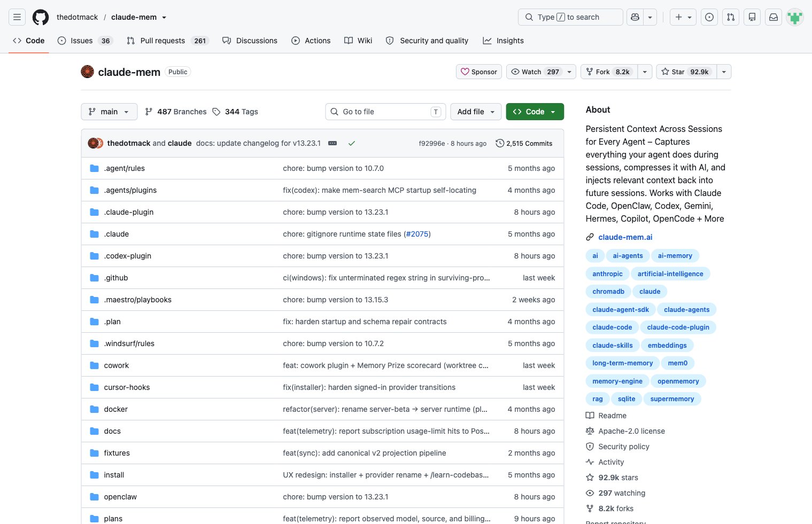
Task: Click the star icon beside 92.9k stars
Action: click(x=590, y=478)
